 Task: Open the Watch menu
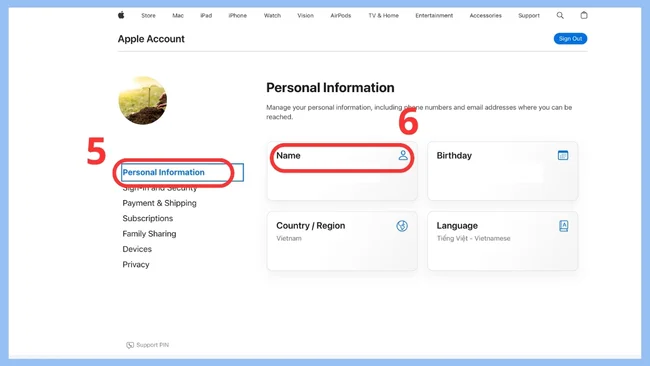pos(272,15)
